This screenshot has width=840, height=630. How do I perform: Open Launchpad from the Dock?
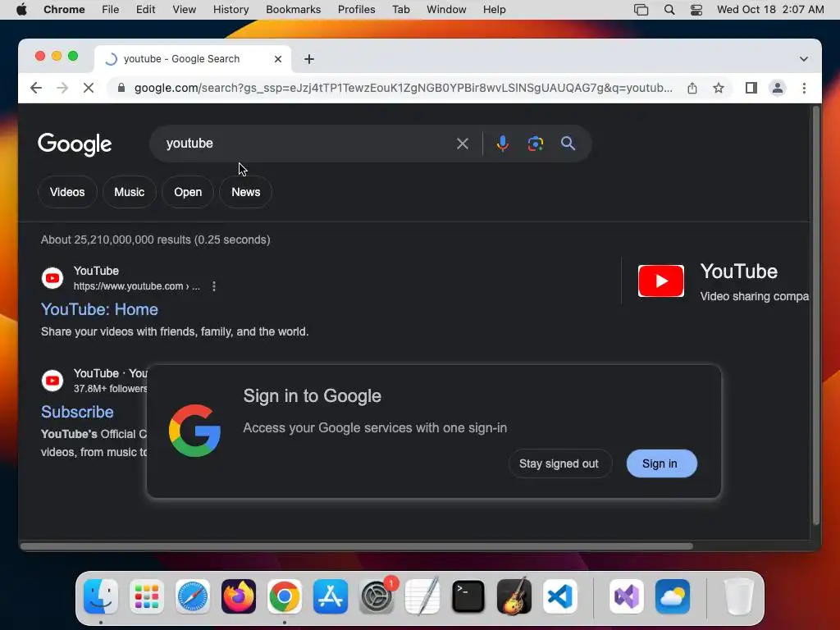[x=146, y=596]
